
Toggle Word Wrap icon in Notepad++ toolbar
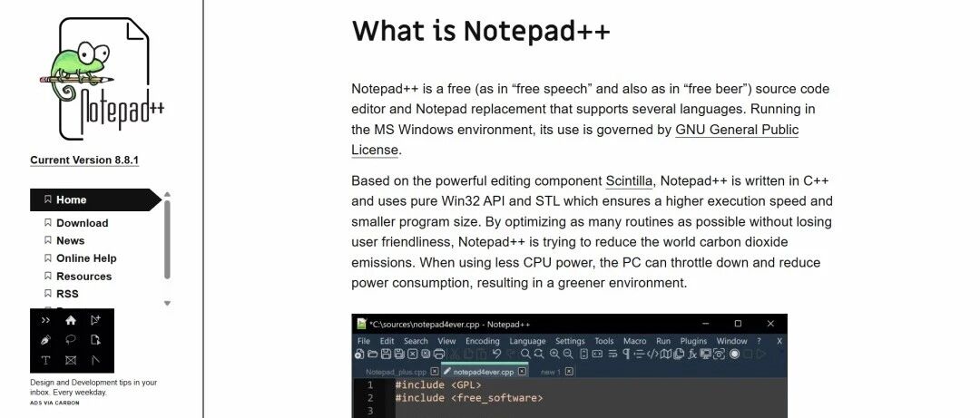click(x=612, y=354)
